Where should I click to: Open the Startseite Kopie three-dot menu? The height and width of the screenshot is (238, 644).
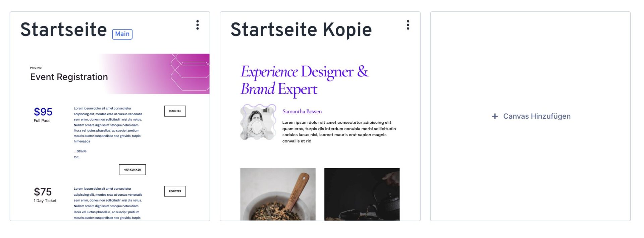[x=408, y=25]
